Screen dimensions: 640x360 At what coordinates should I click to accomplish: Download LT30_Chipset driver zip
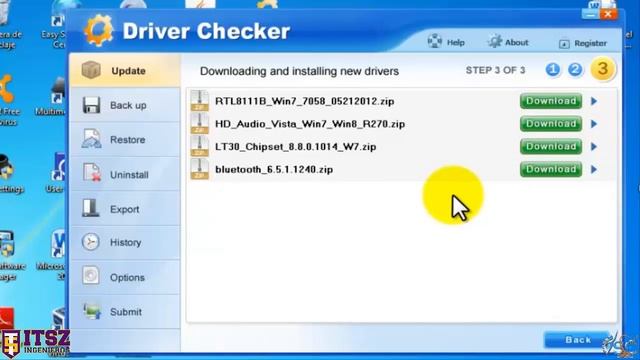tap(551, 147)
